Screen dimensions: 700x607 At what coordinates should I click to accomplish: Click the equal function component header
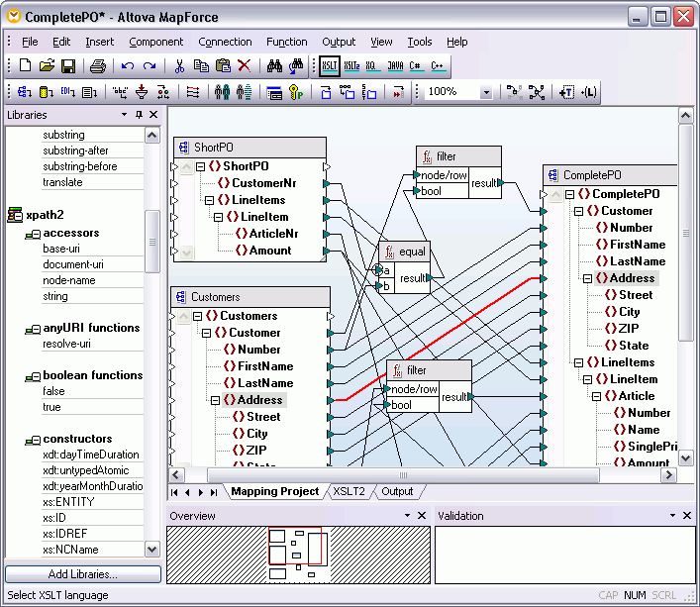(x=405, y=252)
